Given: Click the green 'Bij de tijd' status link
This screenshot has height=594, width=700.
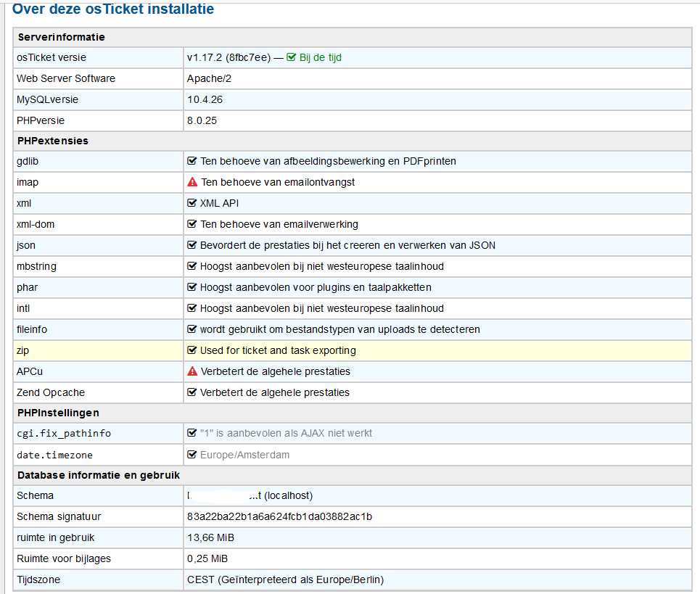Looking at the screenshot, I should [x=321, y=57].
